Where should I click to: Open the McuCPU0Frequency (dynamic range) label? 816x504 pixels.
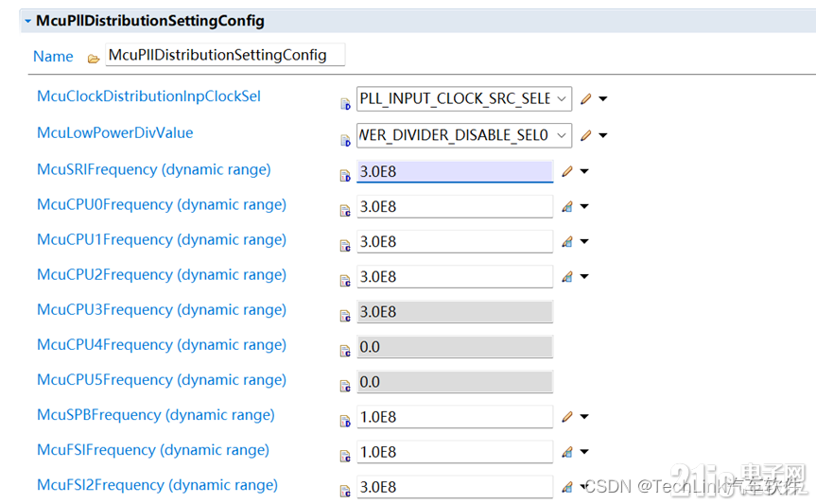(x=162, y=204)
